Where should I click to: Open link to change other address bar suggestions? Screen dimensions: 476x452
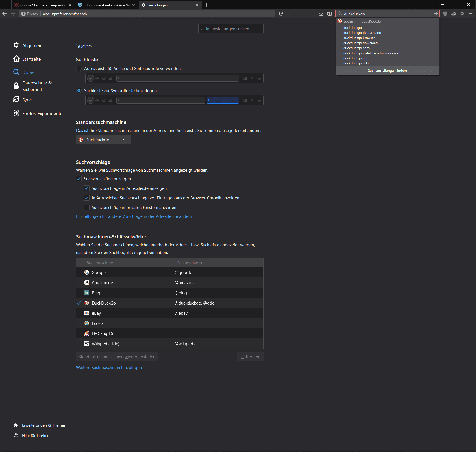point(134,216)
